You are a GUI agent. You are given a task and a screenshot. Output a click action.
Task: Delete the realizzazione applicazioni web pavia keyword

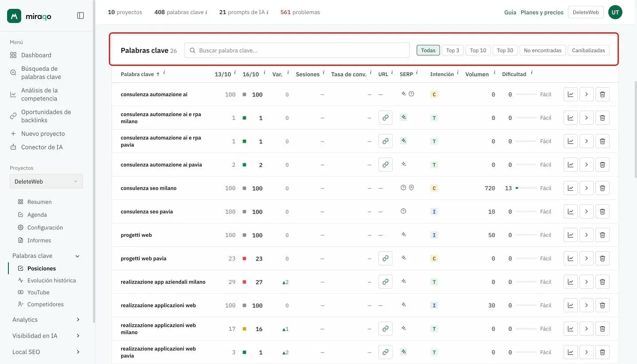pos(602,352)
